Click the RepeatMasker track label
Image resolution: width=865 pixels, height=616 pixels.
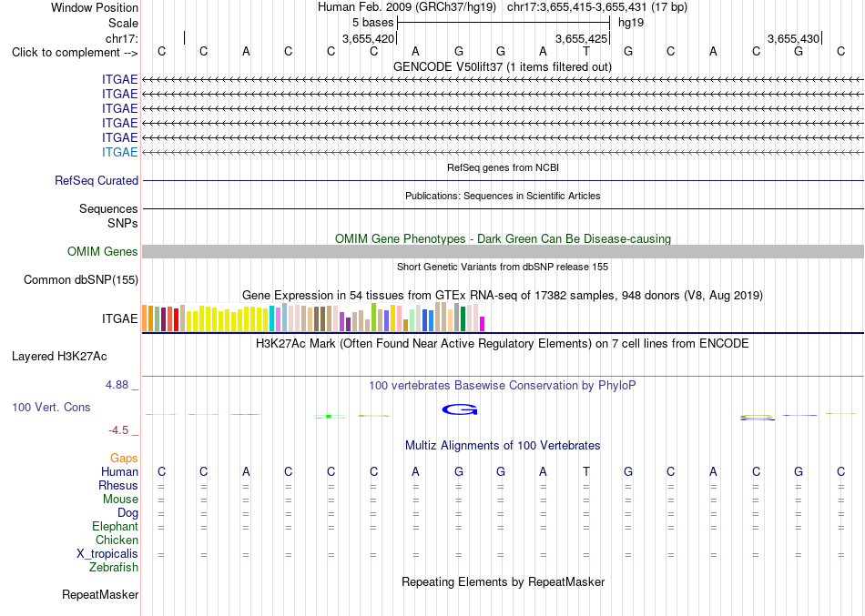[100, 594]
